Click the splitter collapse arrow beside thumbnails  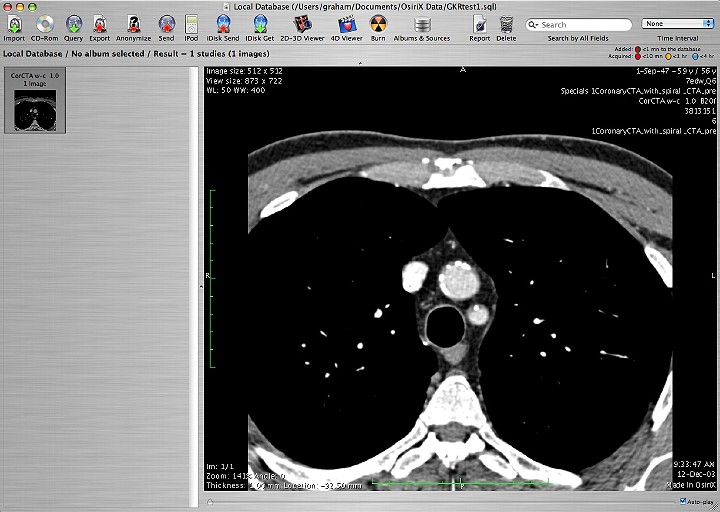(201, 287)
